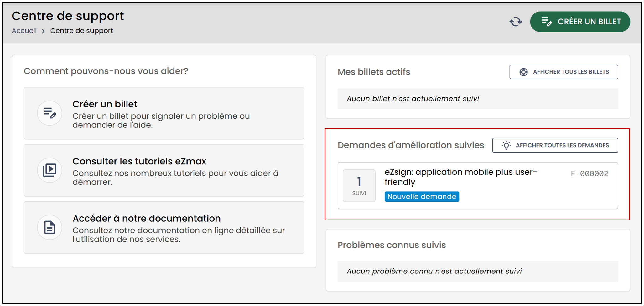Viewport: 644px width, 306px height.
Task: Open the eZsign application mobile request title
Action: [461, 177]
